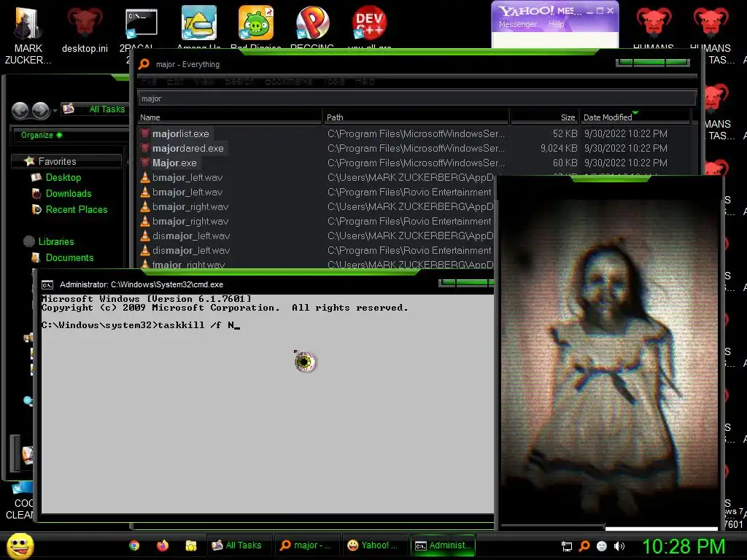Sort results by the Path column
This screenshot has height=560, width=747.
[417, 117]
